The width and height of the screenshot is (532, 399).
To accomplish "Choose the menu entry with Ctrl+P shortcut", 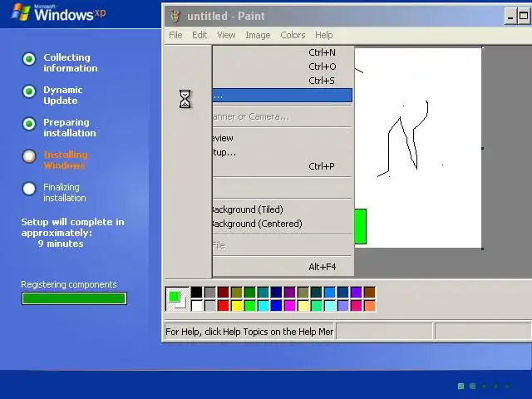I will (x=283, y=166).
